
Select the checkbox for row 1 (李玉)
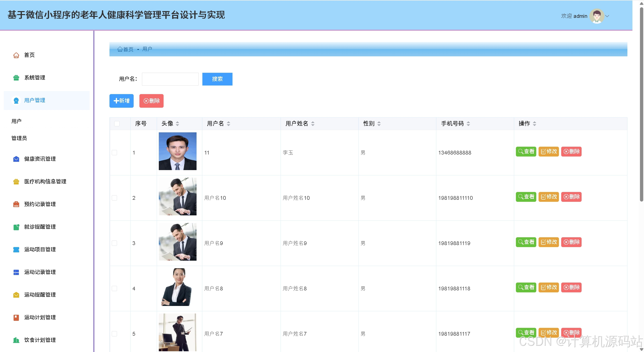(114, 152)
